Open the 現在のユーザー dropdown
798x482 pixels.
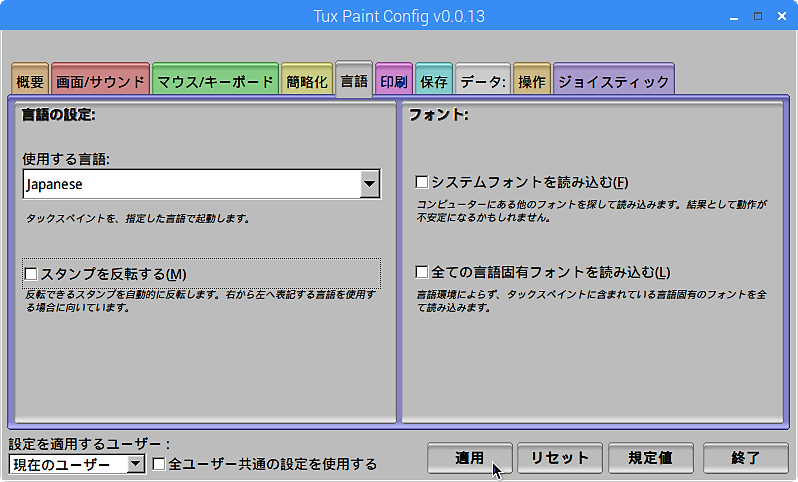click(77, 464)
